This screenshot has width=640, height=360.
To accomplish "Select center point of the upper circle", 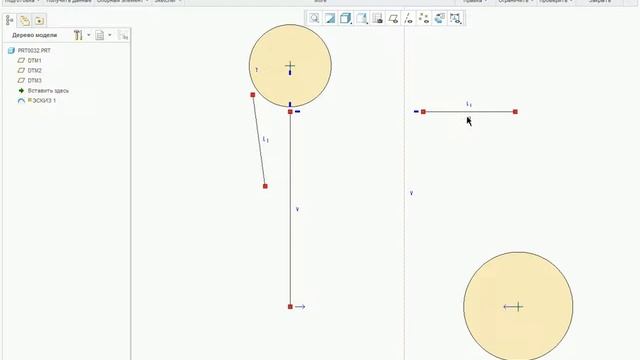I will 290,65.
